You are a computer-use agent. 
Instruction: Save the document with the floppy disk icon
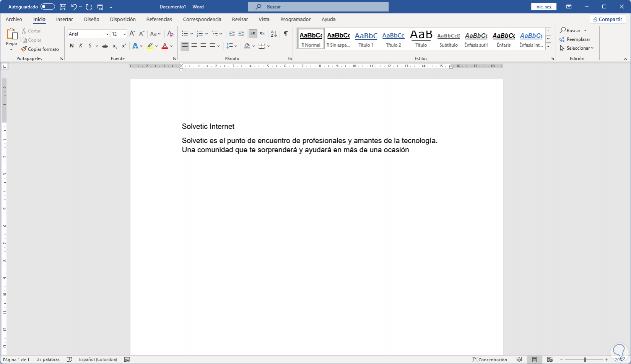click(63, 7)
